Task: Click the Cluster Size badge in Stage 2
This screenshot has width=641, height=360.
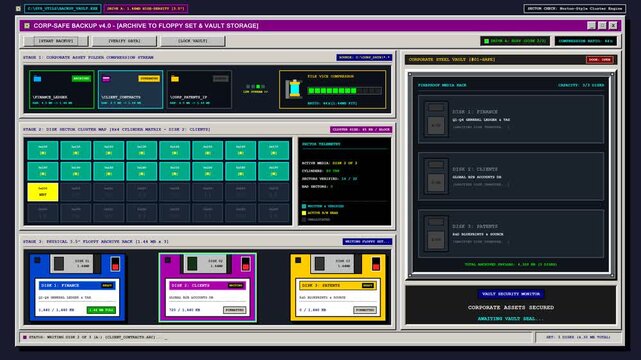Action: click(361, 130)
